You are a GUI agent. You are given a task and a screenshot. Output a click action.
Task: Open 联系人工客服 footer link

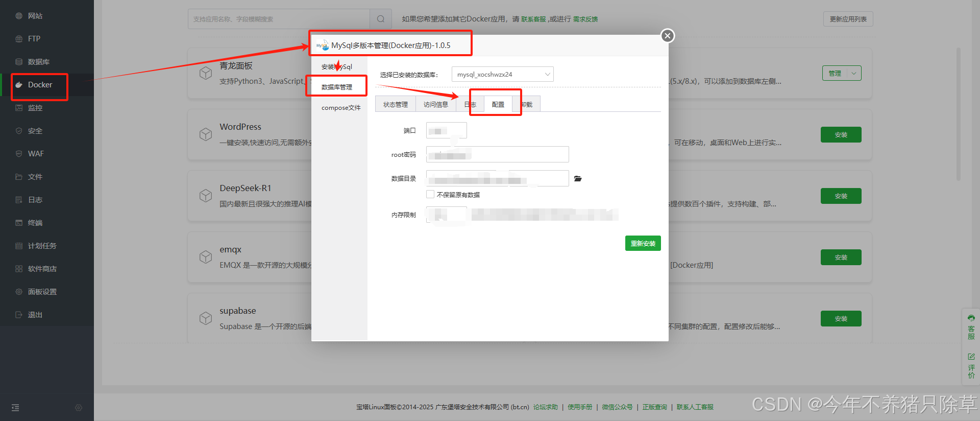pyautogui.click(x=695, y=407)
